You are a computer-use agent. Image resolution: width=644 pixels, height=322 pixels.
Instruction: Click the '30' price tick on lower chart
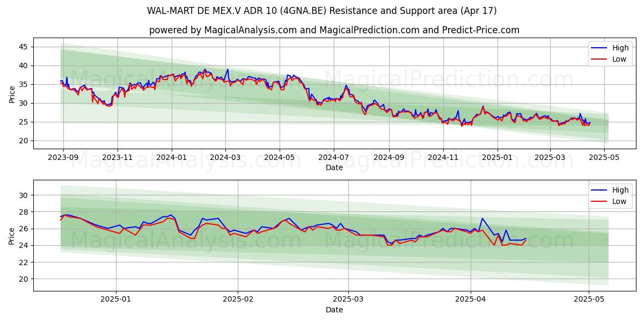click(x=24, y=195)
